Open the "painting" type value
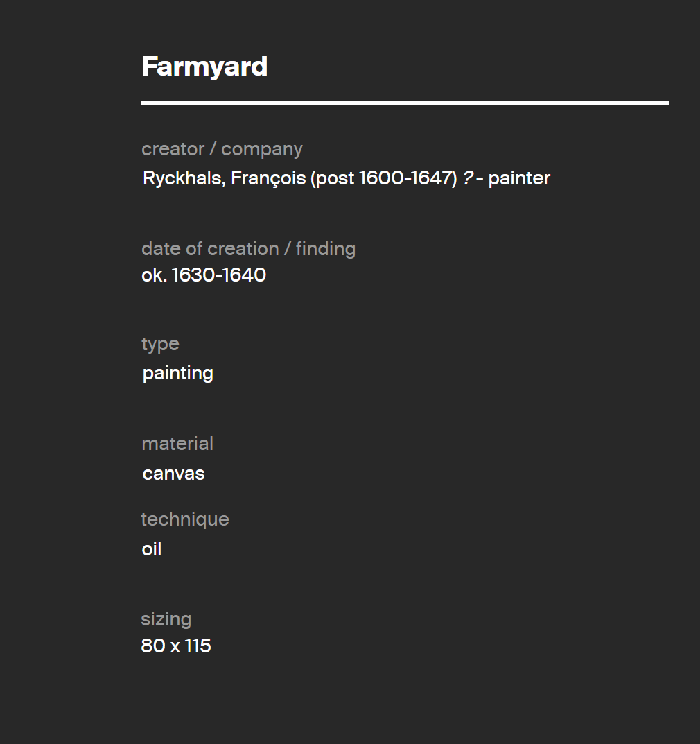Viewport: 700px width, 744px height. click(178, 374)
